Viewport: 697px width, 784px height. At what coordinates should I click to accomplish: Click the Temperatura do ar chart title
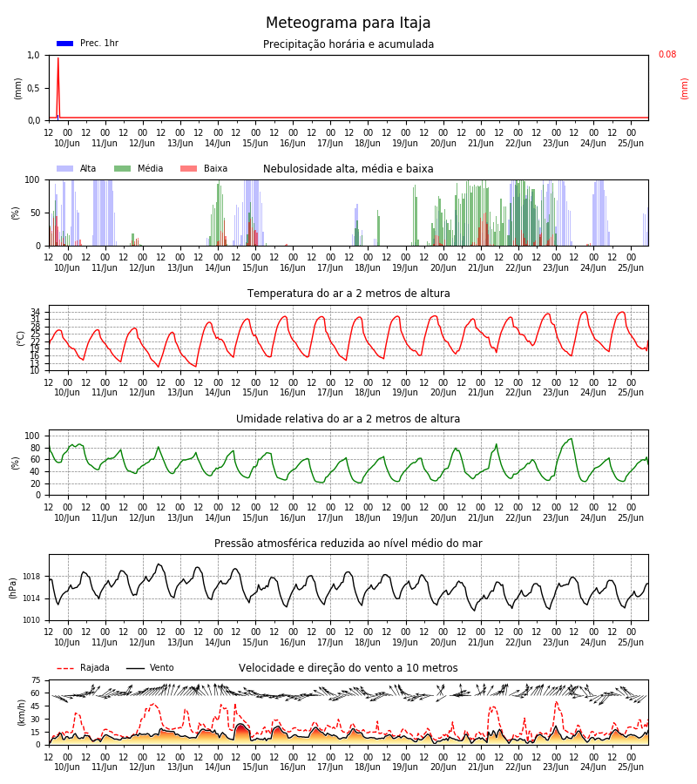[348, 293]
